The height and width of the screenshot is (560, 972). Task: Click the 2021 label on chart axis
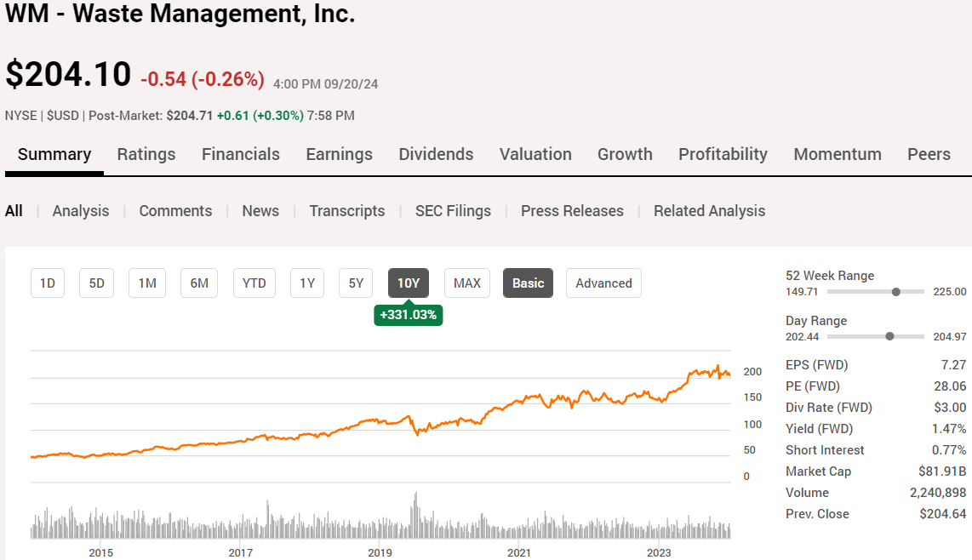(519, 552)
